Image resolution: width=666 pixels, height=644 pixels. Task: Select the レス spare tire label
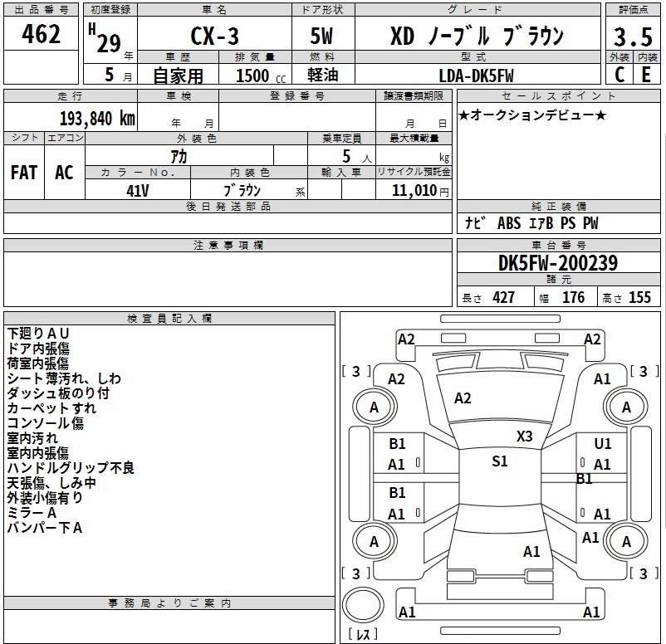(362, 634)
